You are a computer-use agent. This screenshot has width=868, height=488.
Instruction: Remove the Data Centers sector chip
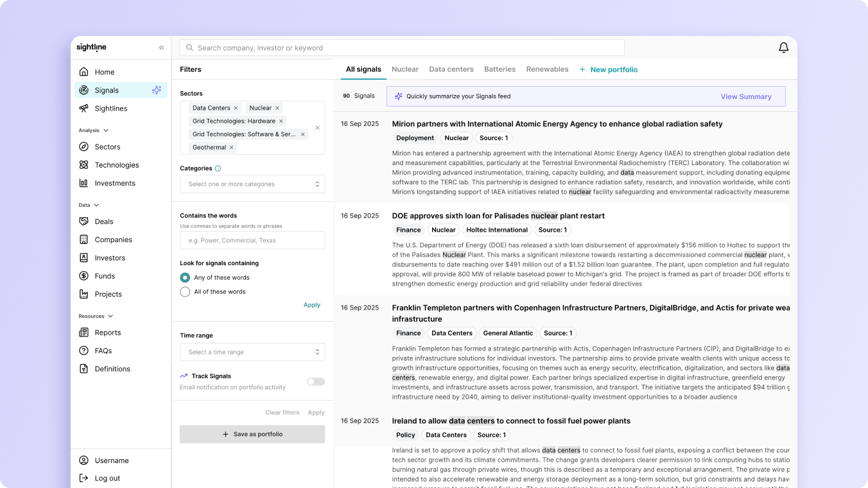tap(236, 108)
